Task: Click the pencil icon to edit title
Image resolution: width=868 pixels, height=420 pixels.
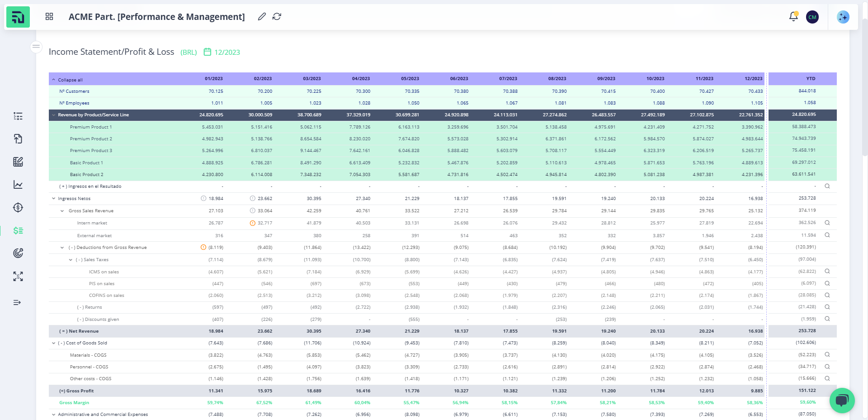Action: point(262,16)
